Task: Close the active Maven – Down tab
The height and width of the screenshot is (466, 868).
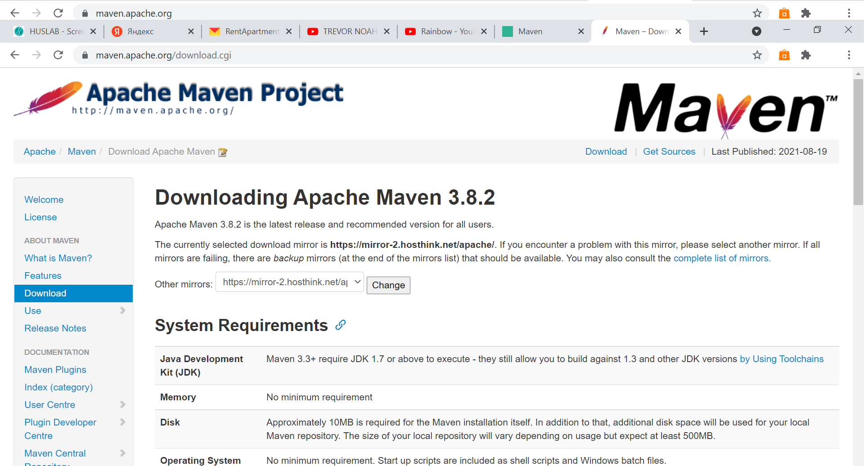Action: 679,31
